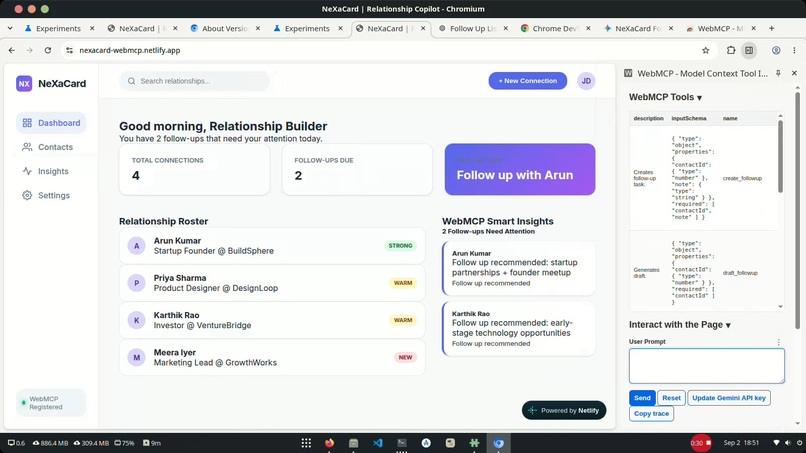The height and width of the screenshot is (453, 806).
Task: Open the tab search dropdown arrow
Action: 10,28
